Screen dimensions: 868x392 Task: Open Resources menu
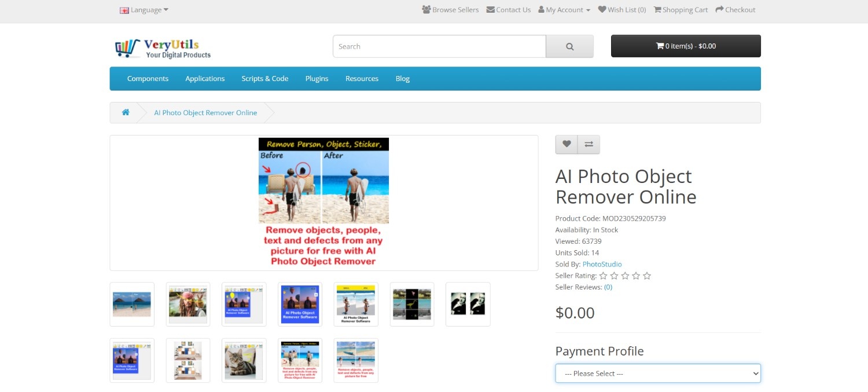click(362, 79)
